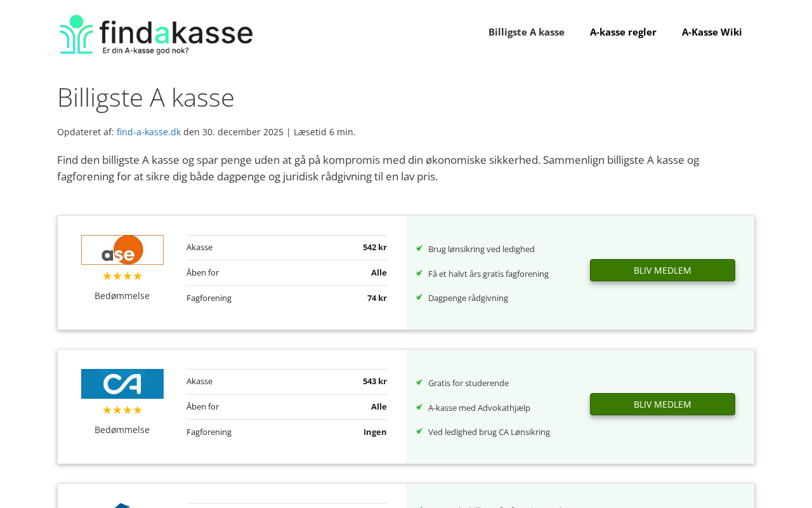
Task: Click checkmark beside 'Dagpenge rådgivning'
Action: pos(419,297)
